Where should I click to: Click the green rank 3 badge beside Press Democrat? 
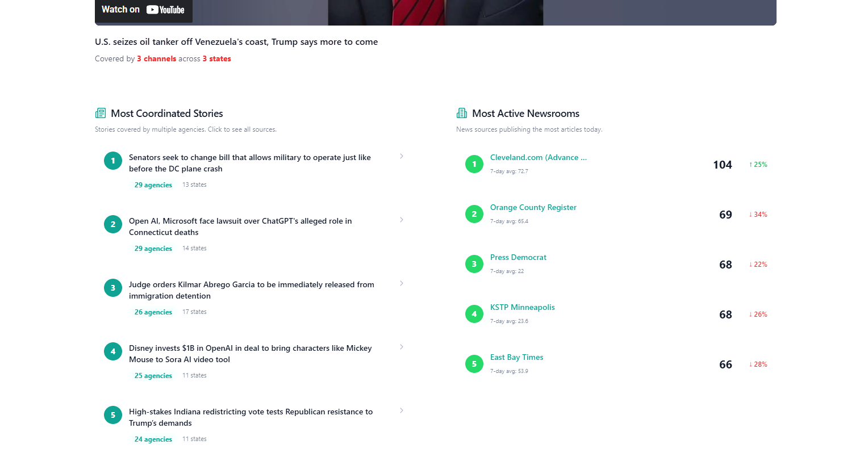pyautogui.click(x=474, y=264)
